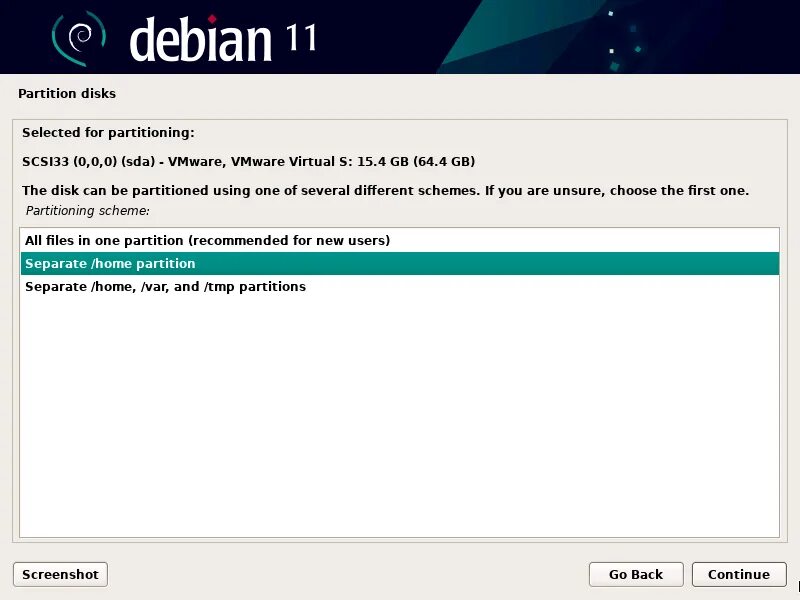This screenshot has height=600, width=800.
Task: Go Back to previous step
Action: [x=636, y=574]
